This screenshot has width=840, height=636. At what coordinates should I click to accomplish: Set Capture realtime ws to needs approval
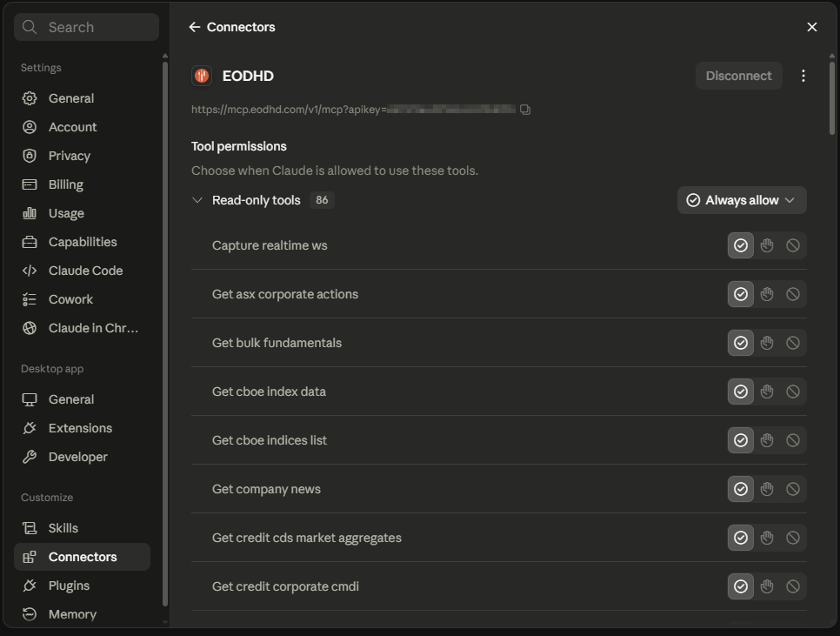coord(767,245)
